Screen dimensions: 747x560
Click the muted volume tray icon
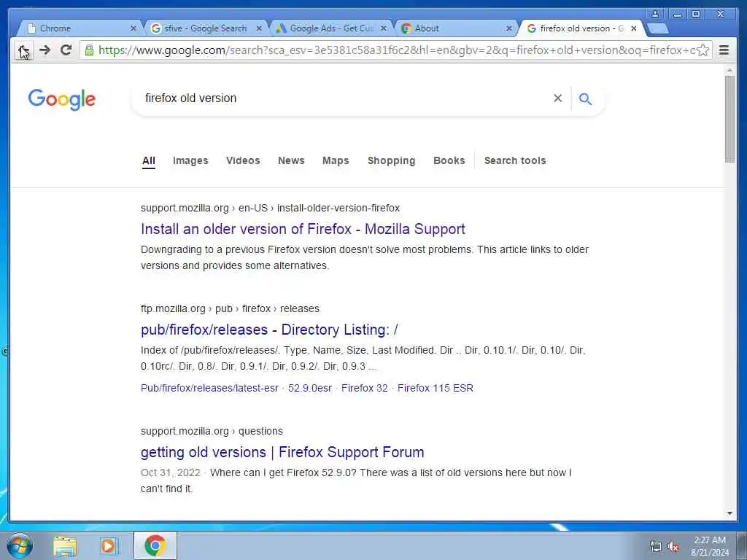pyautogui.click(x=673, y=547)
